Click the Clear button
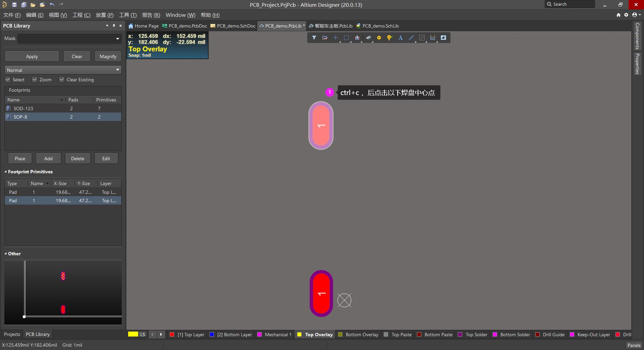Screen dimensions: 644x350 coord(77,56)
